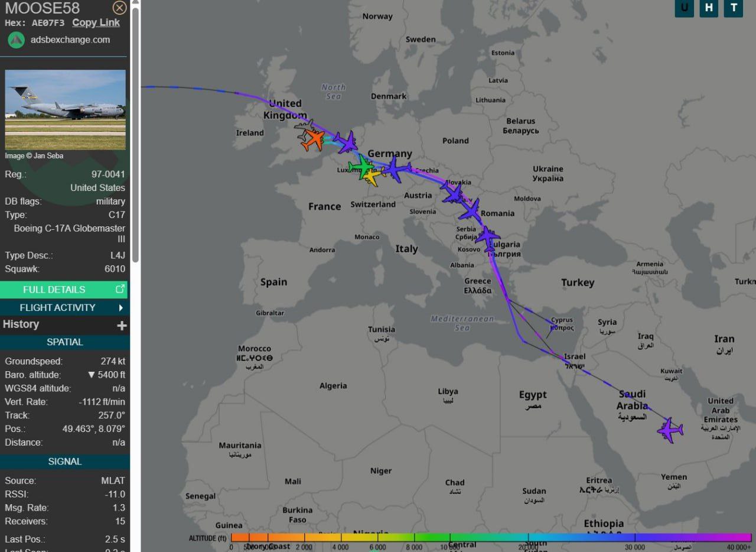The width and height of the screenshot is (756, 552).
Task: Click the altitude color legend bar
Action: click(490, 537)
